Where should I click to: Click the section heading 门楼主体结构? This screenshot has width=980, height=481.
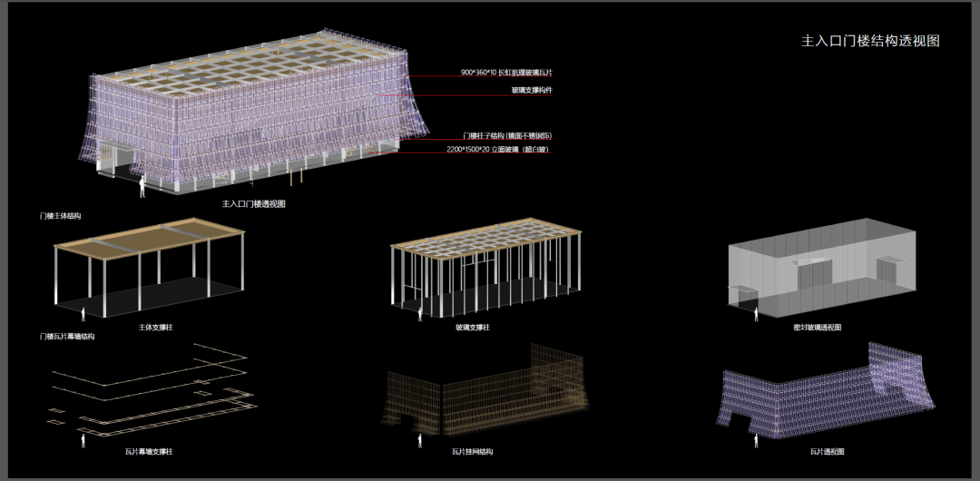[x=60, y=216]
